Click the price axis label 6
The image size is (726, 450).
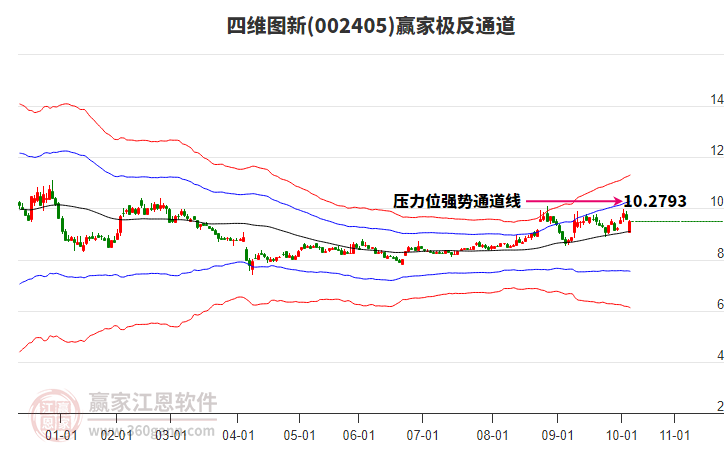(x=720, y=304)
